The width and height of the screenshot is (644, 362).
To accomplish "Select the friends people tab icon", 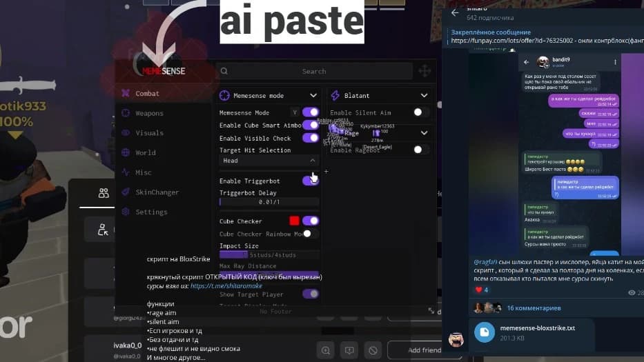I will tap(104, 193).
